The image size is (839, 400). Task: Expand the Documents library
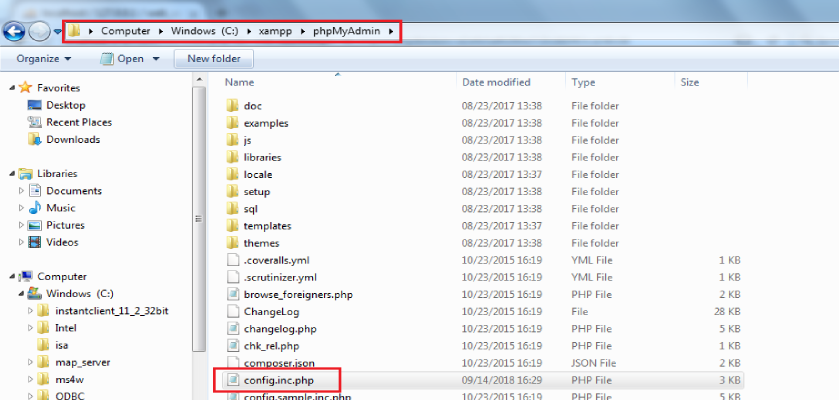pos(21,191)
